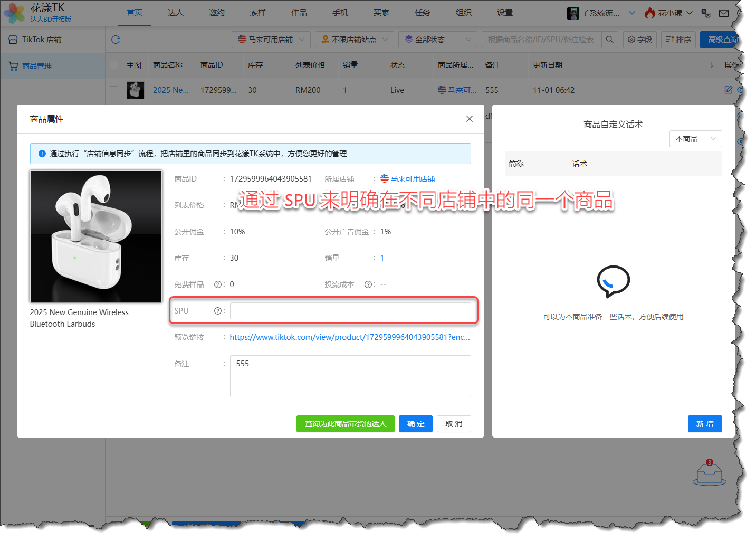Click the 新增 button in script panel
Viewport: 756px width, 541px height.
coord(704,424)
